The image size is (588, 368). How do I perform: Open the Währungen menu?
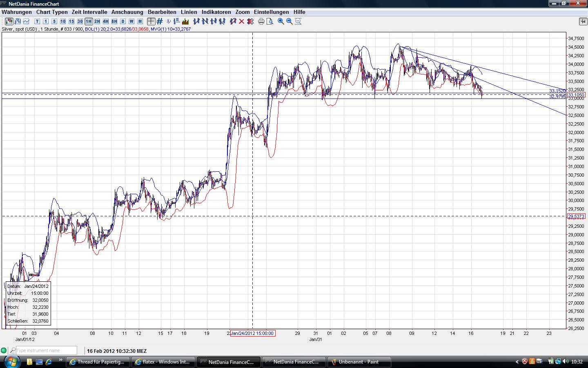(x=17, y=12)
